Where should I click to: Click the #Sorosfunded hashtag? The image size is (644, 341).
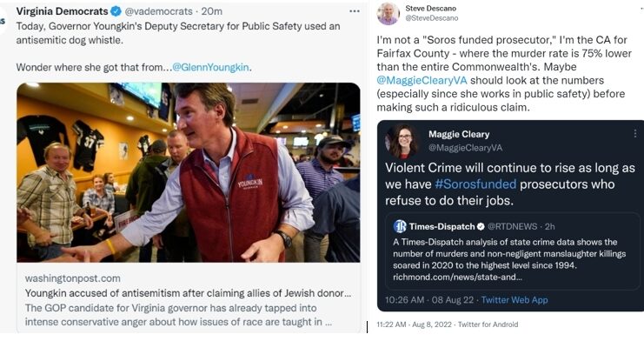tap(475, 184)
